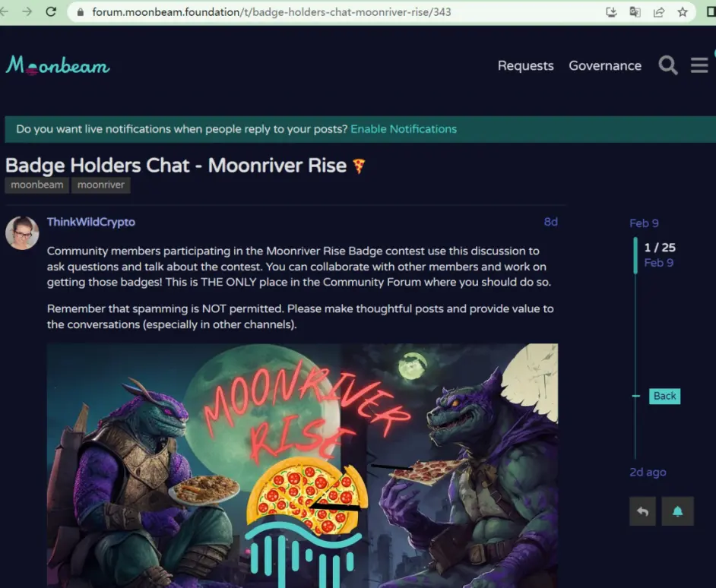716x588 pixels.
Task: Click the timeline scroller handle
Action: (635, 256)
